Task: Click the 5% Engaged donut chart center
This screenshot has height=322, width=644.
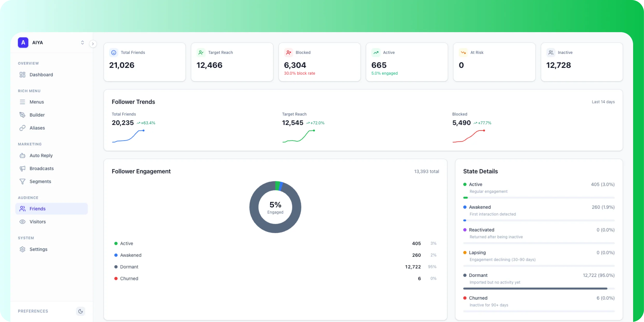Action: coord(275,207)
